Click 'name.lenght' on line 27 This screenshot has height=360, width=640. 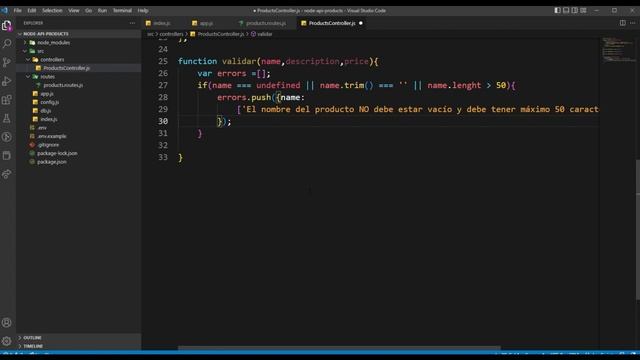click(454, 85)
